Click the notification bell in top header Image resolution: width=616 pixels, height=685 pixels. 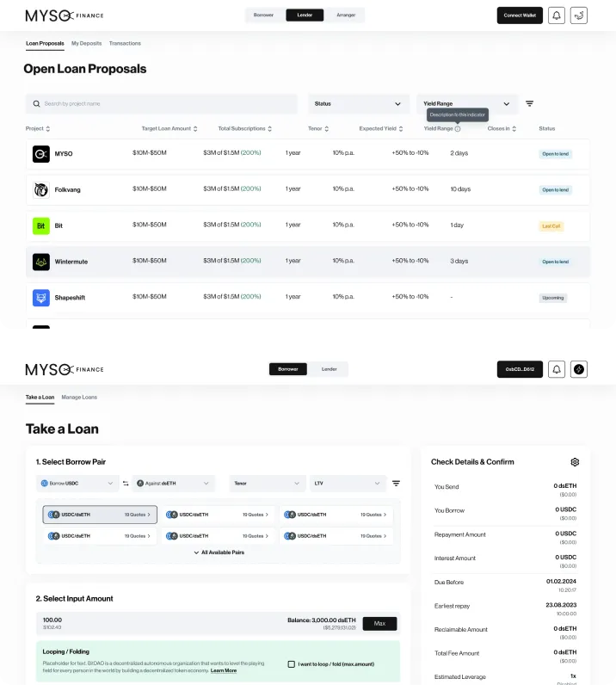pyautogui.click(x=556, y=15)
